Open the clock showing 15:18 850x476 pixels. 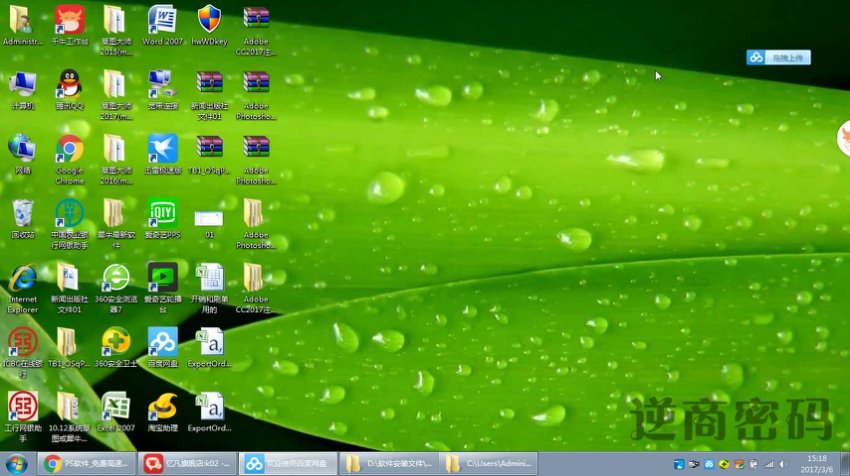[x=816, y=464]
